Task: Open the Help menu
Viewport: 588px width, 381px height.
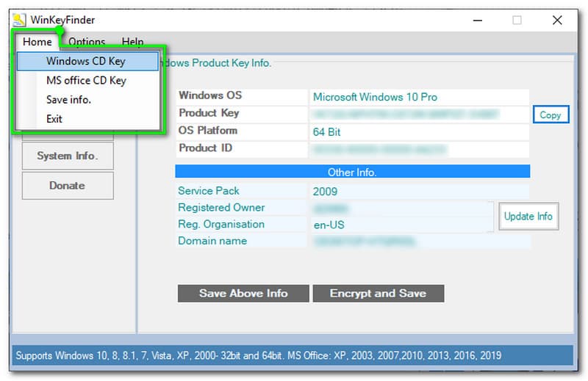Action: pos(132,42)
